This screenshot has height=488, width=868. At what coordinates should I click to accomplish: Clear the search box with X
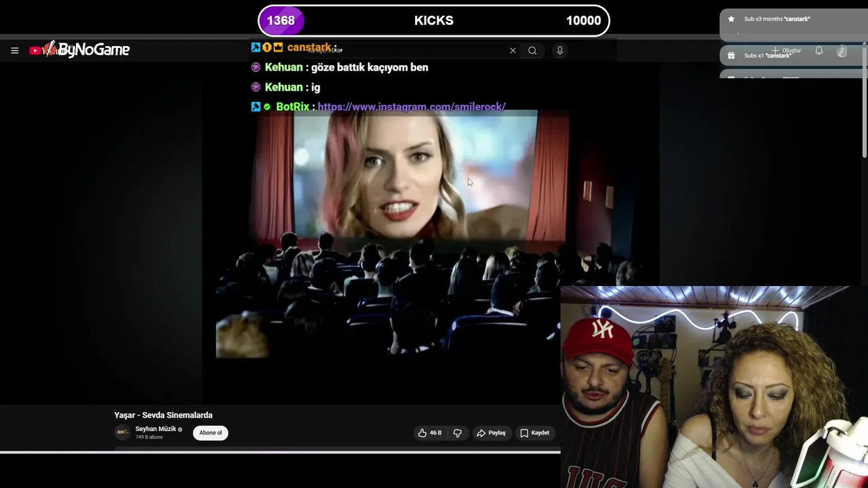point(513,50)
